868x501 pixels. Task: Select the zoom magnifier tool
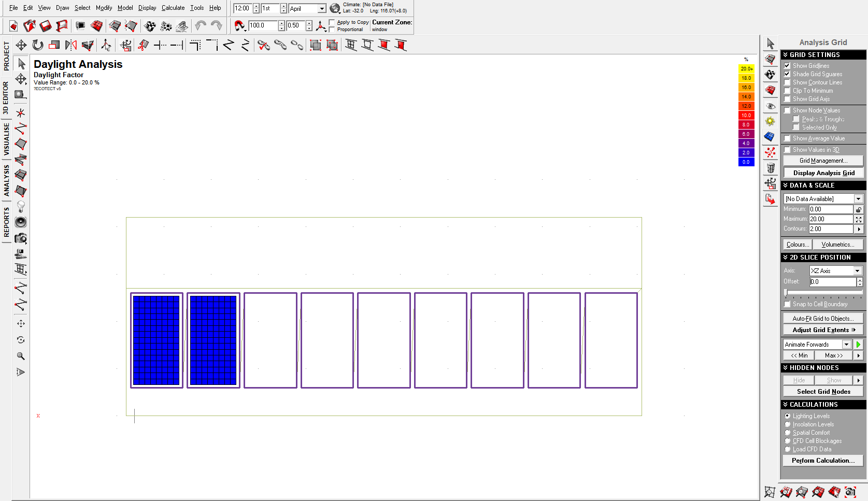pos(21,356)
